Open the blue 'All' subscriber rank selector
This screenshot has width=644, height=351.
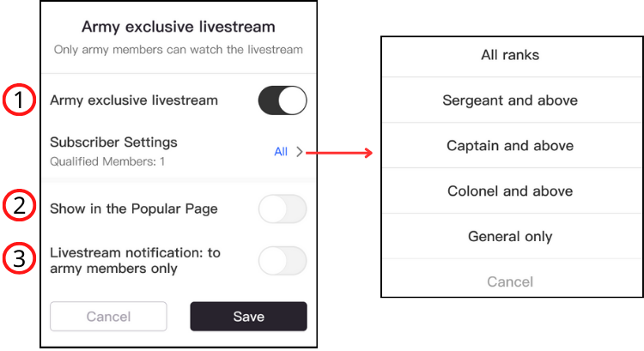click(x=281, y=152)
